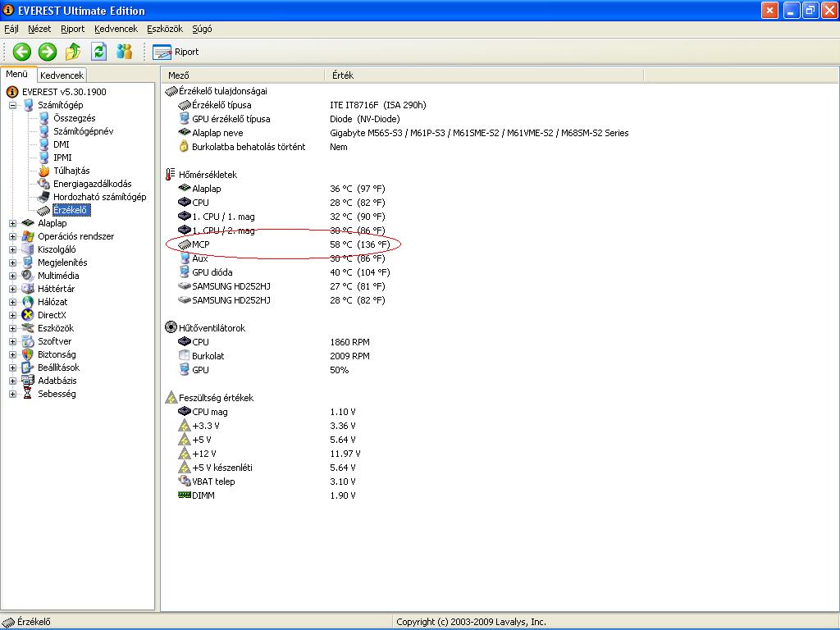Expand the Adatbázis tree node
This screenshot has width=840, height=630.
click(x=12, y=381)
